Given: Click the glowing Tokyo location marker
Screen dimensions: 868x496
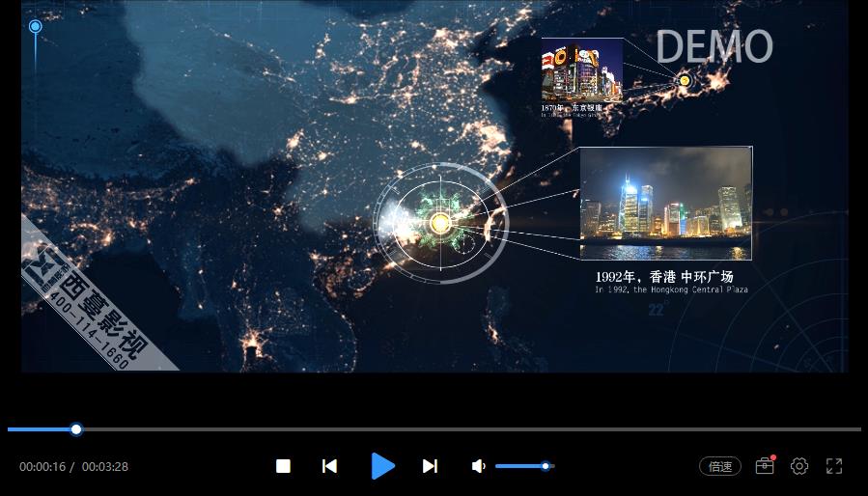Looking at the screenshot, I should [685, 80].
